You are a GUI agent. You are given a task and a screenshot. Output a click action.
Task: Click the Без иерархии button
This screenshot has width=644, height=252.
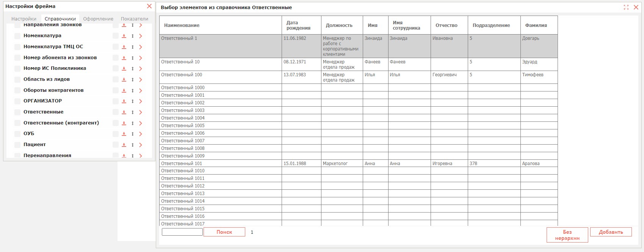pyautogui.click(x=567, y=235)
